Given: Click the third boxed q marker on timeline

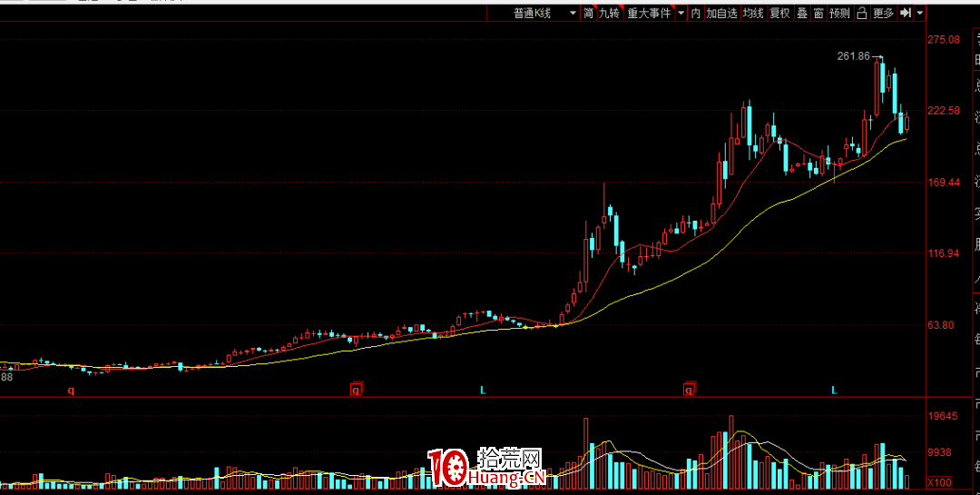Looking at the screenshot, I should (690, 391).
